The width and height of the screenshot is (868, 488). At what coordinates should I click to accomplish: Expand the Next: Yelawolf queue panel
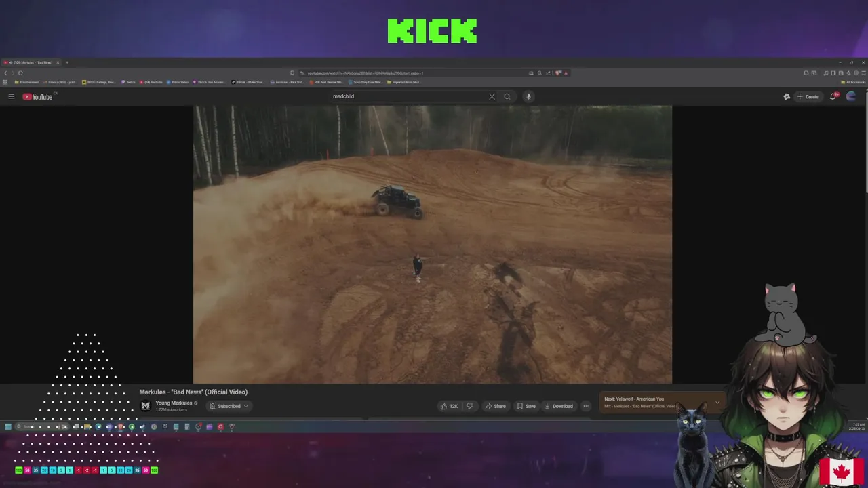(717, 402)
